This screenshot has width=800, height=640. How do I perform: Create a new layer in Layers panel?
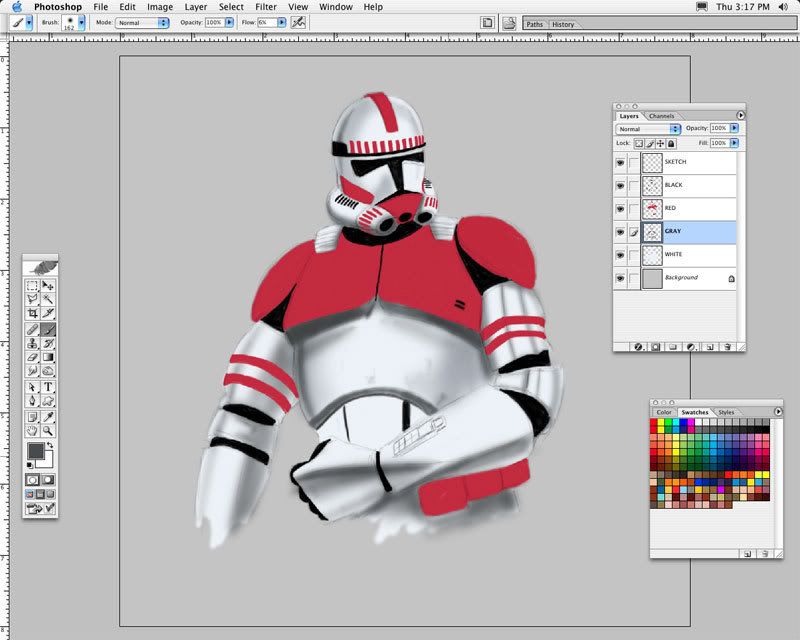(710, 347)
